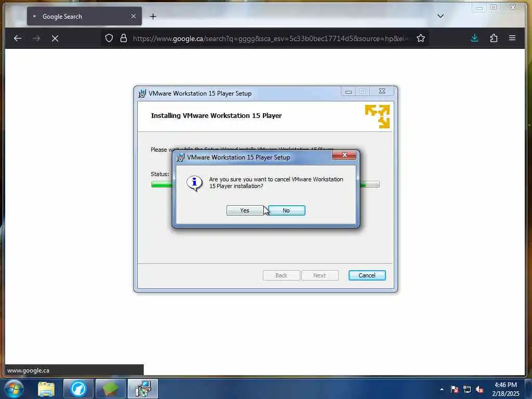The height and width of the screenshot is (399, 532).
Task: Bookmark this page with the star
Action: pyautogui.click(x=421, y=38)
